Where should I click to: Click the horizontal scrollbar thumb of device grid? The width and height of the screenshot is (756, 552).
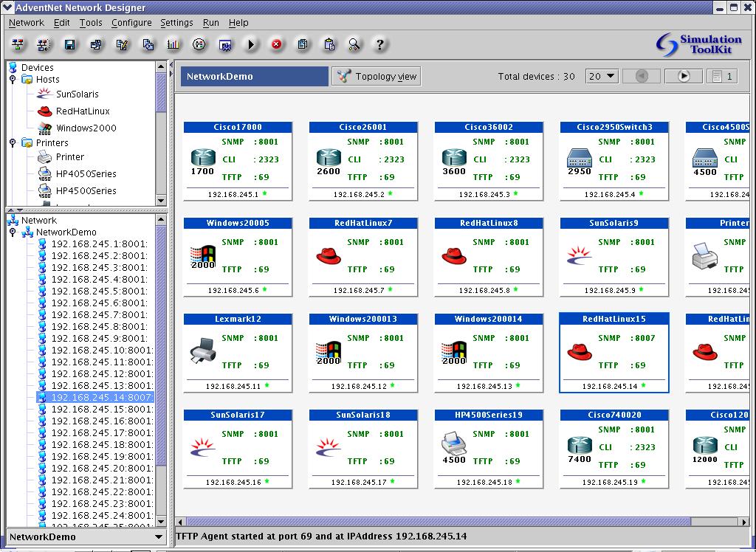pyautogui.click(x=439, y=522)
